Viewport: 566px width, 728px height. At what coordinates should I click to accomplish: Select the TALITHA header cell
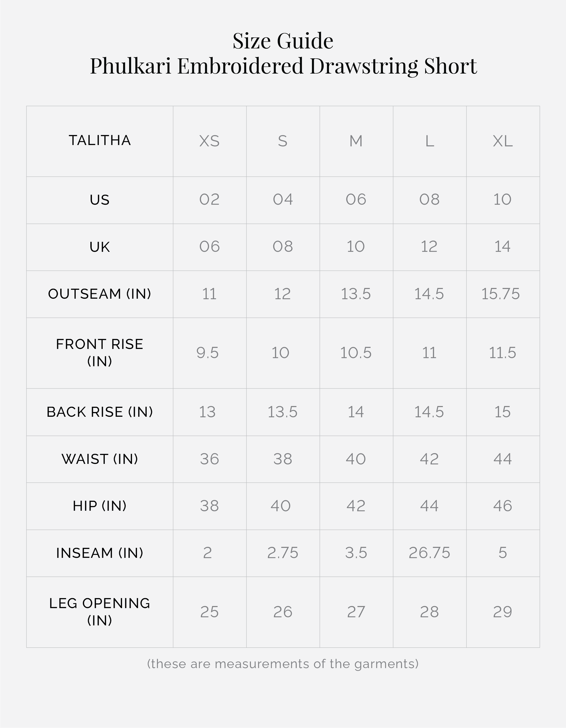coord(100,140)
